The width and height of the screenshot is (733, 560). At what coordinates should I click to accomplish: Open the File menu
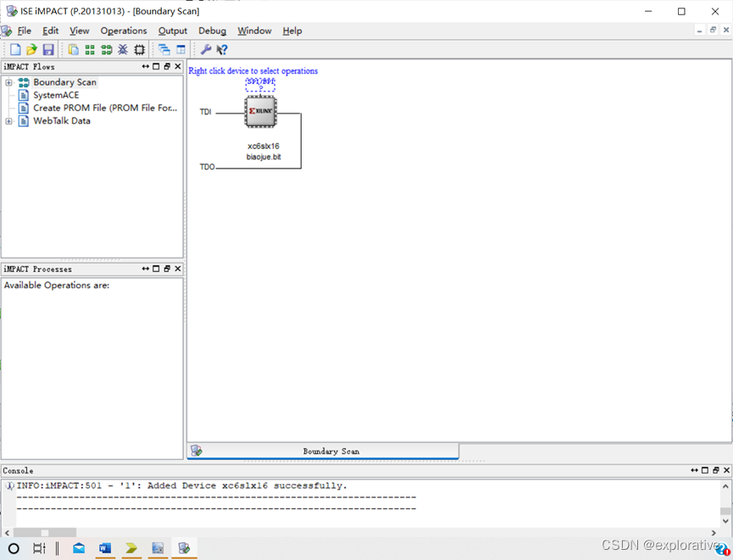coord(25,30)
